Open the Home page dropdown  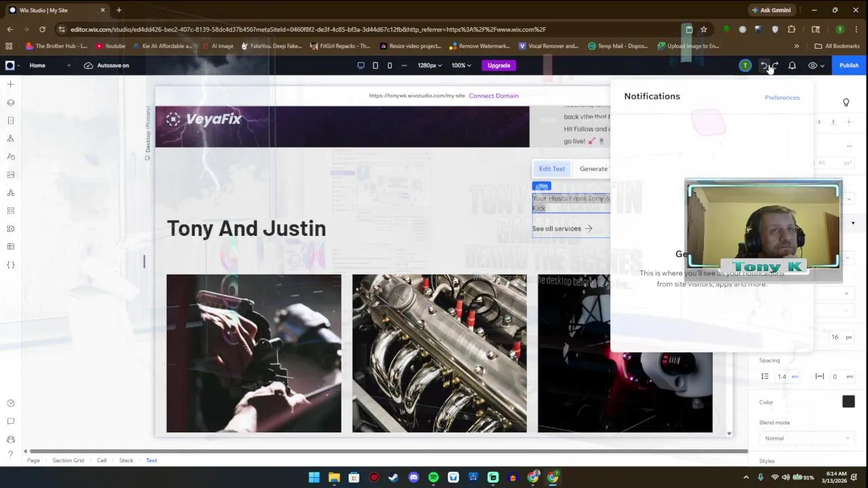50,65
